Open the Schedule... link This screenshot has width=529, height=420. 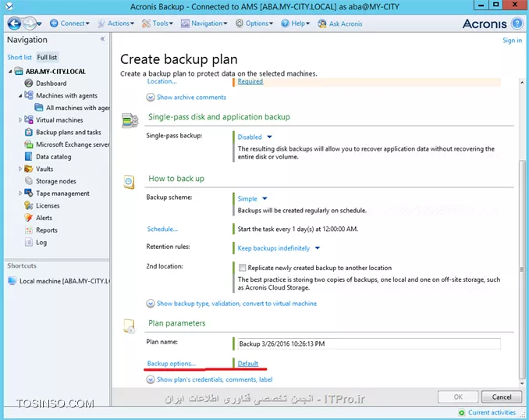(162, 229)
